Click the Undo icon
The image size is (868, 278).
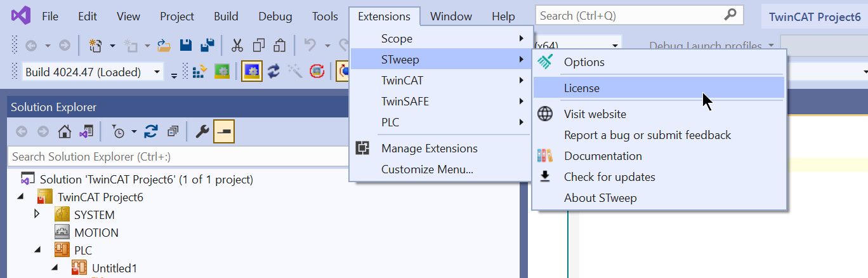click(310, 46)
